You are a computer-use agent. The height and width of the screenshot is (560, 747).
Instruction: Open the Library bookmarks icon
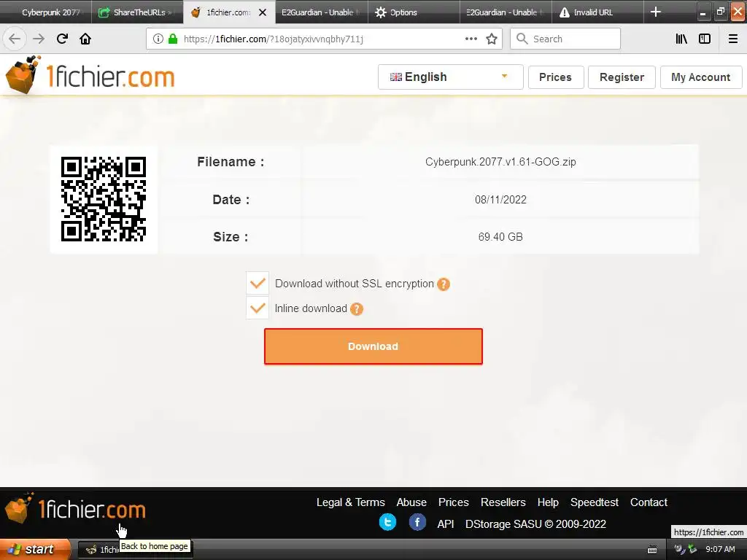681,39
